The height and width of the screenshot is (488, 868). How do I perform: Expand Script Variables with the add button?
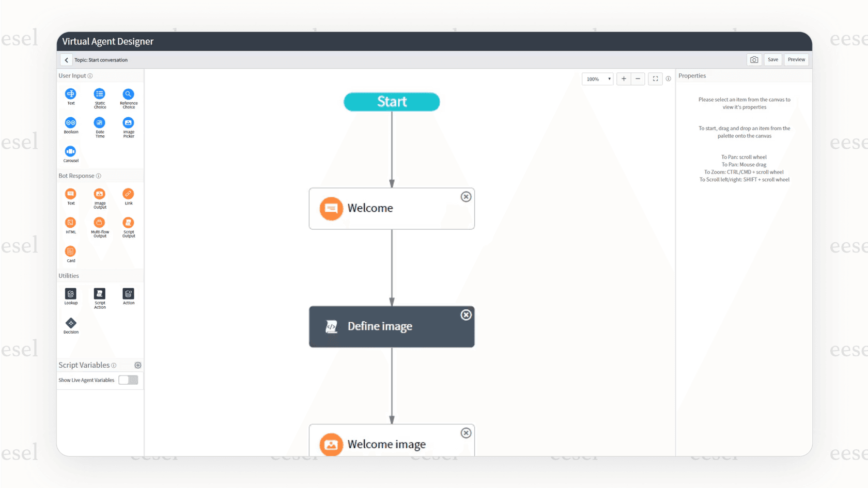pos(137,365)
